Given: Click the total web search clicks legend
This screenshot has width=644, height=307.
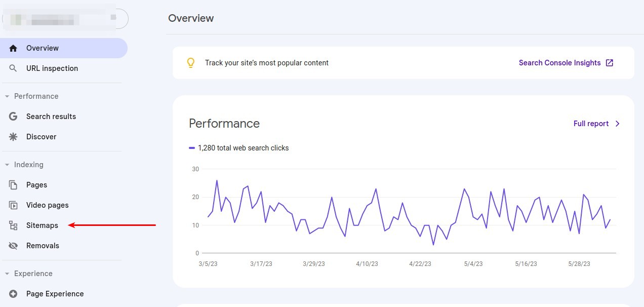Looking at the screenshot, I should click(x=238, y=148).
